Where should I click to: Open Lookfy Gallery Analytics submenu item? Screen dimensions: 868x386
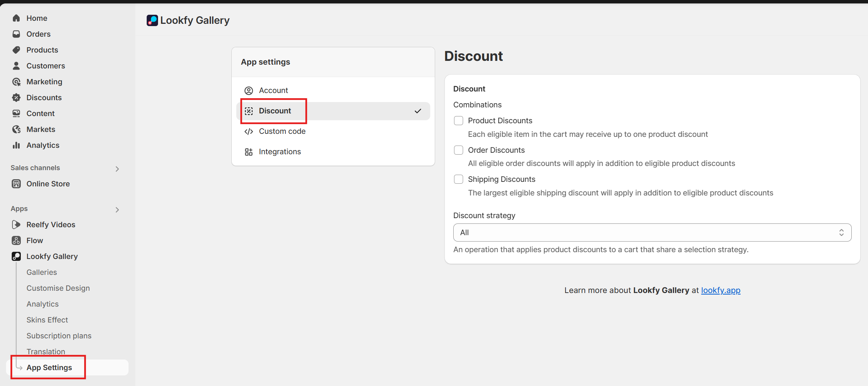tap(42, 304)
